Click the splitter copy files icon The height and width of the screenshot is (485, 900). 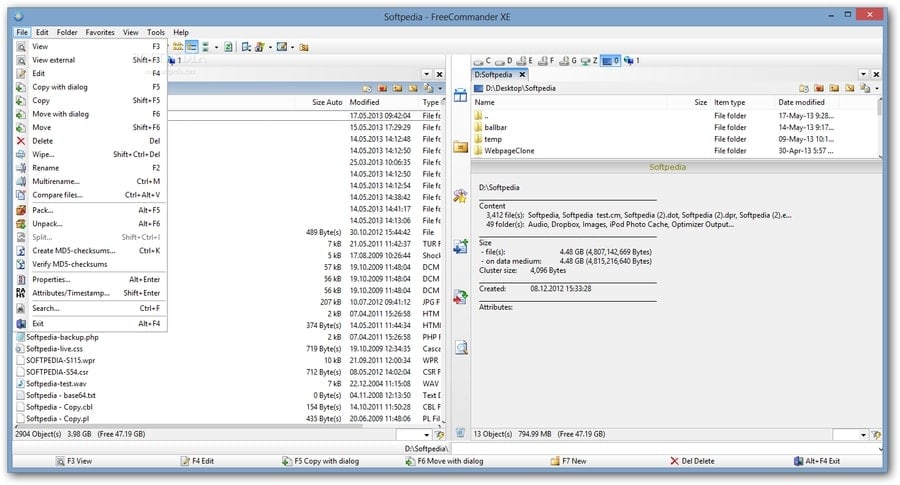[x=460, y=247]
